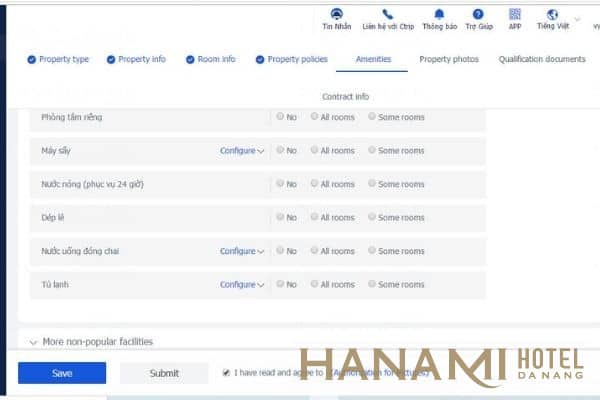Expand Configure for Nước uống đóng chai
The width and height of the screenshot is (600, 400).
tap(242, 251)
